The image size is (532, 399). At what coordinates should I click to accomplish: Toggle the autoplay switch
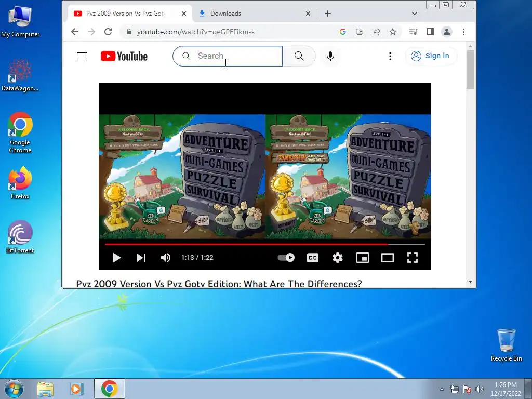pos(286,258)
